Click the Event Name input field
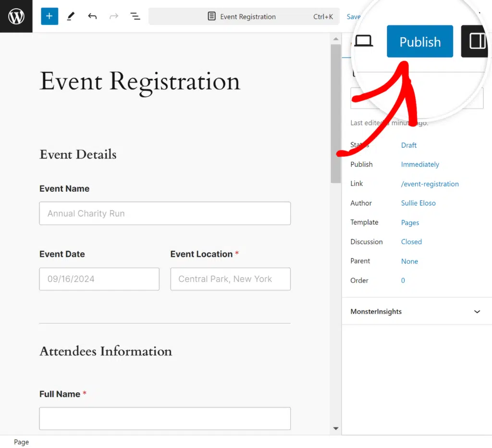This screenshot has height=448, width=492. (165, 213)
